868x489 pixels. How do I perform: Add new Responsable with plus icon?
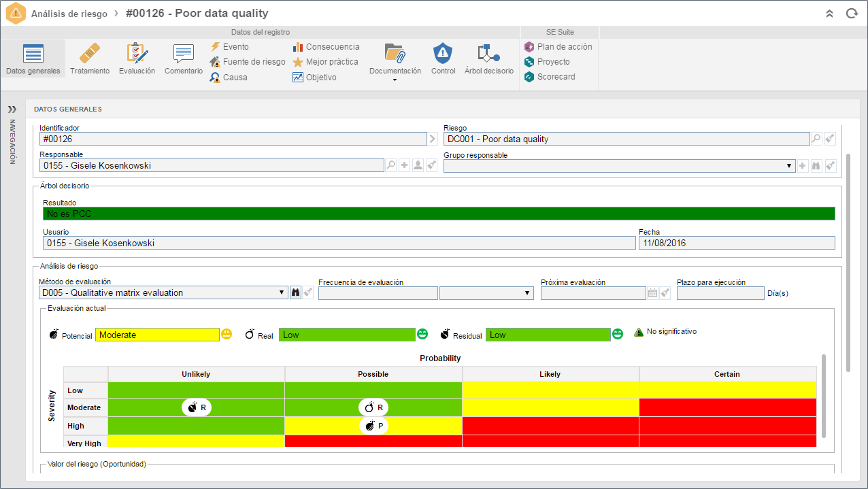point(404,165)
